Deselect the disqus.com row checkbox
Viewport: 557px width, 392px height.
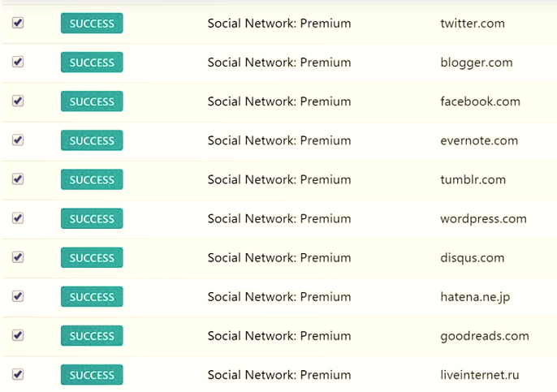[18, 256]
